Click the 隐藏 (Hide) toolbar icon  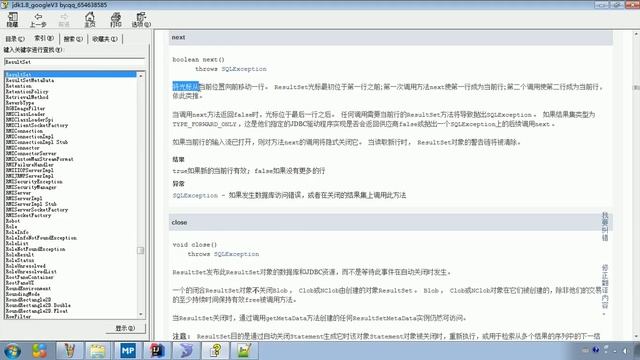pos(12,19)
